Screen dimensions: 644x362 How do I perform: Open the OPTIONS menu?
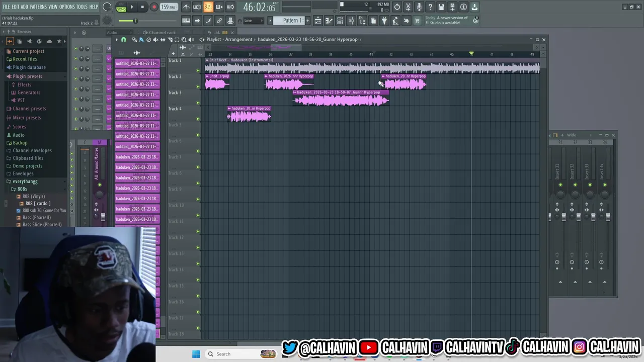coord(67,7)
